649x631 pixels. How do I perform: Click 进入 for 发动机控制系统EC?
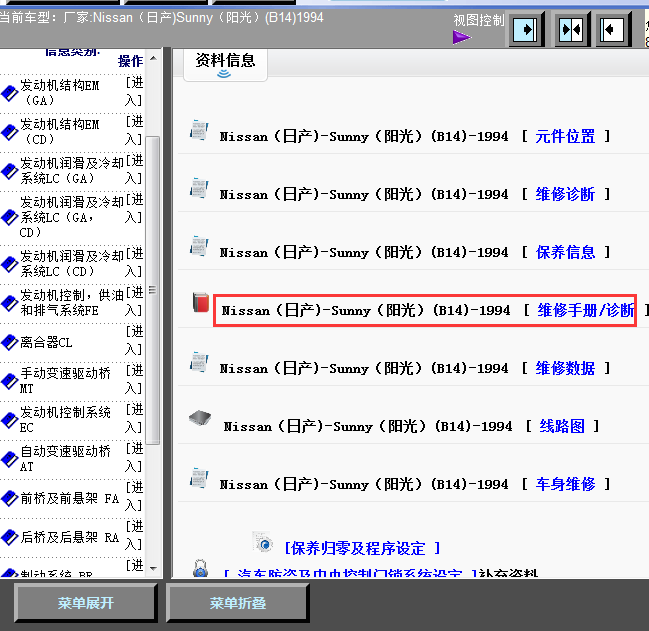click(134, 418)
